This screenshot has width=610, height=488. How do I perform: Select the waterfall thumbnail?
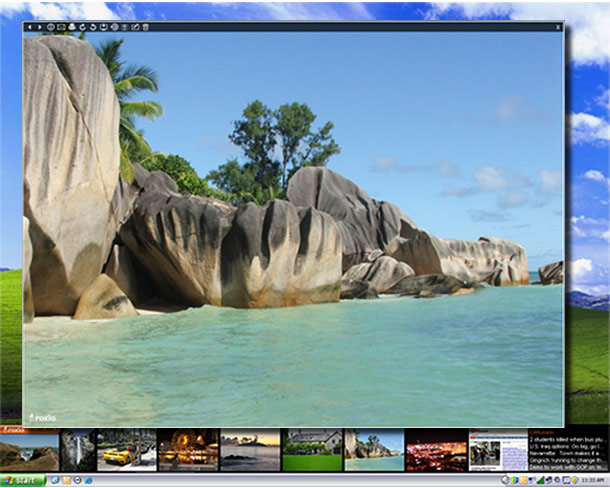77,451
